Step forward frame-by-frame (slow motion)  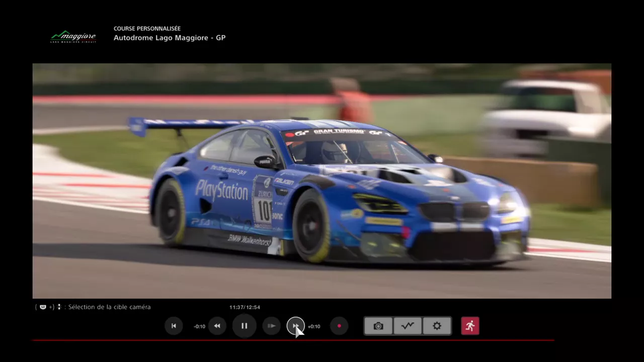pyautogui.click(x=271, y=326)
